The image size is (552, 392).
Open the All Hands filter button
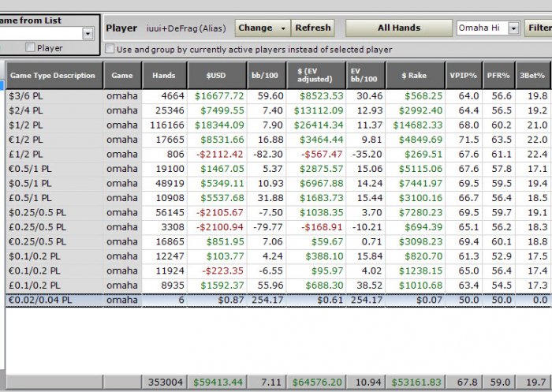coord(398,28)
